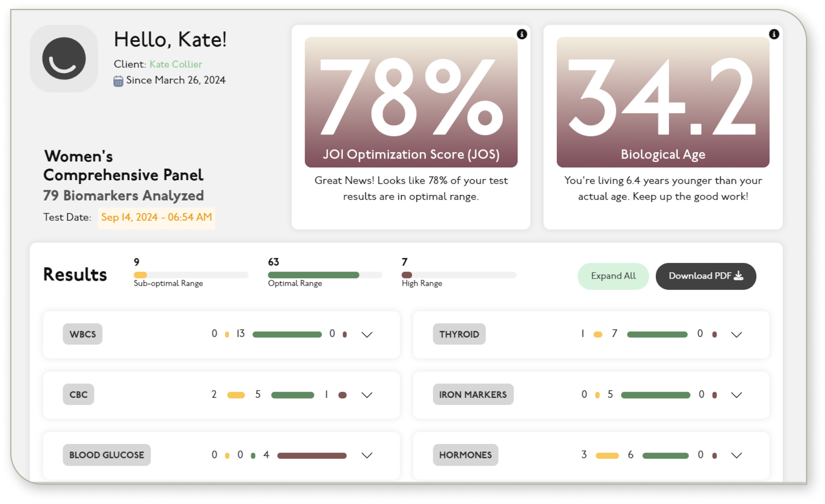Click the Sep 14, 2024 test date
The height and width of the screenshot is (504, 825).
click(156, 218)
